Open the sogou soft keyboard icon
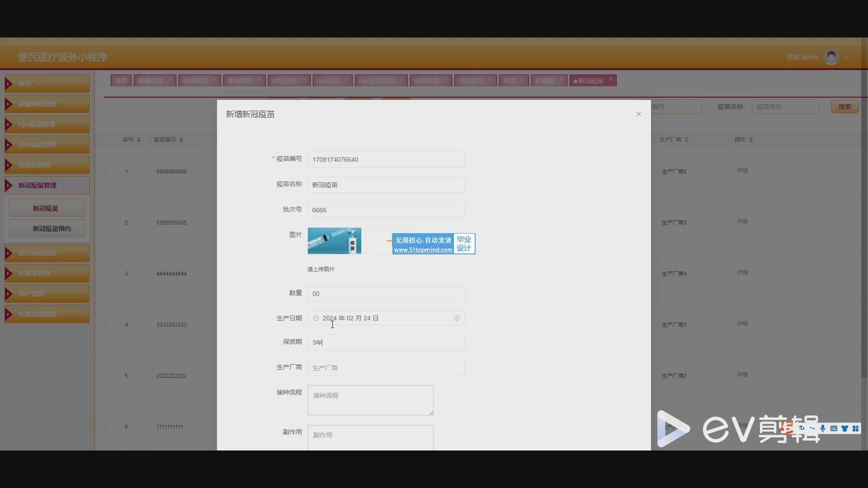Screen dimensions: 868x488 [834, 428]
